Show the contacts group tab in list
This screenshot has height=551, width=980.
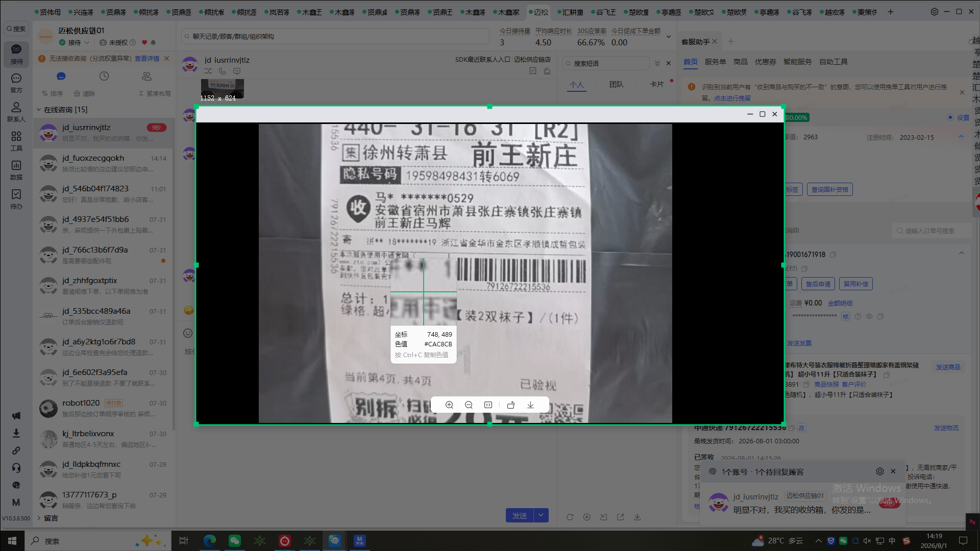(147, 76)
